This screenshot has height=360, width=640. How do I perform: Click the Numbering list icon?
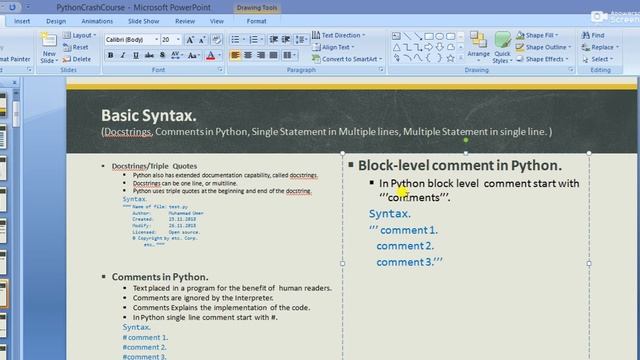click(x=253, y=40)
